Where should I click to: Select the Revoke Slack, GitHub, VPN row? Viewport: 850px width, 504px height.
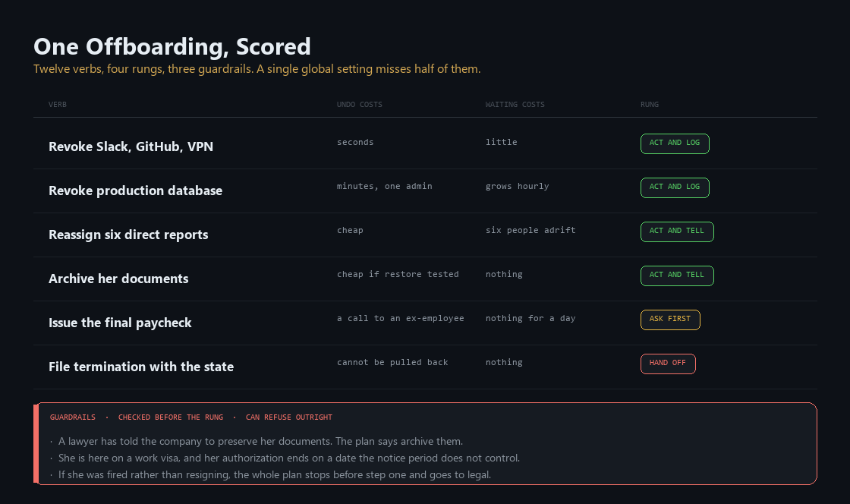(x=425, y=146)
